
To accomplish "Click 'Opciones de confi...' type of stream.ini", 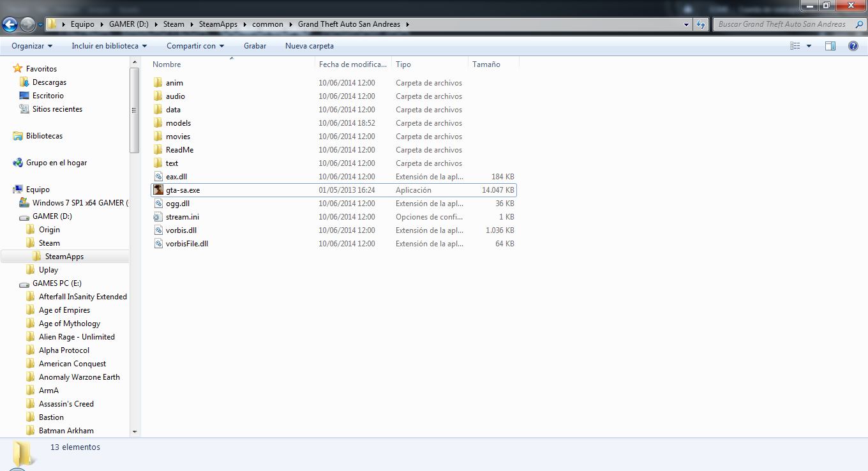I will (429, 217).
